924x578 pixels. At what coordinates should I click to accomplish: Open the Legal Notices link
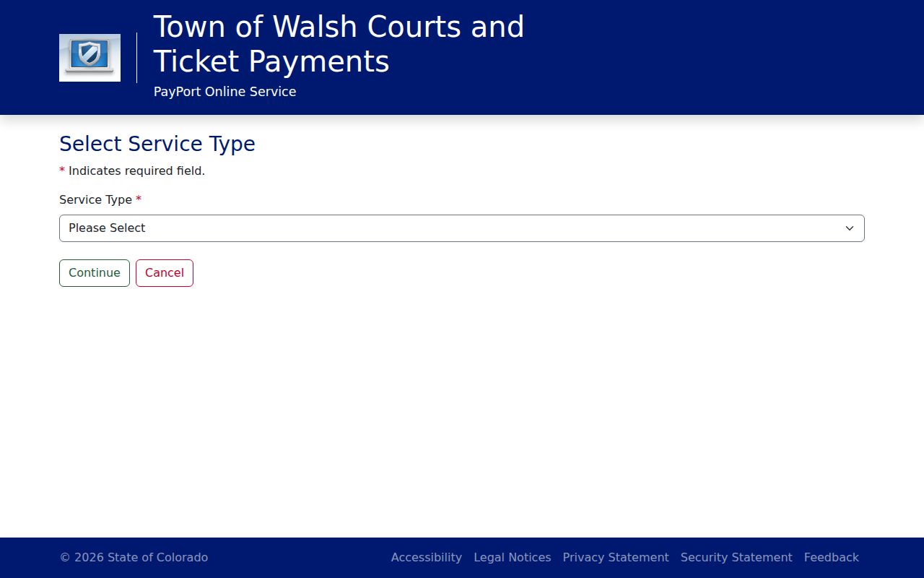click(x=513, y=558)
